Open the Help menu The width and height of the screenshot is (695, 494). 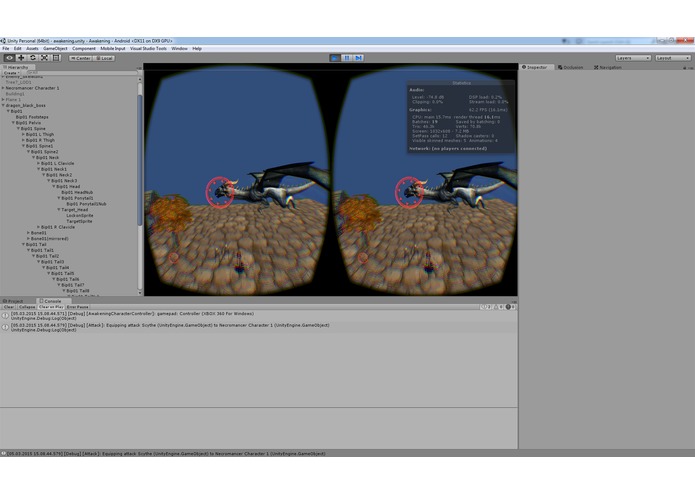197,48
